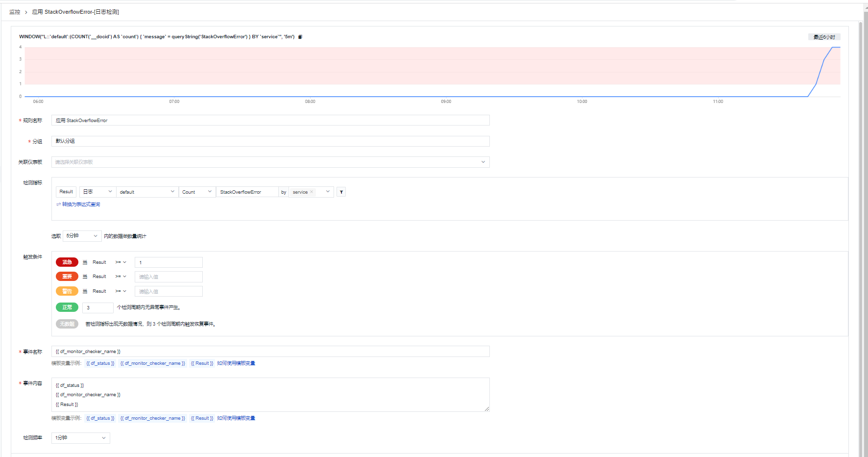Change the 重要 row operator dropdown
The width and height of the screenshot is (868, 457).
(x=121, y=277)
